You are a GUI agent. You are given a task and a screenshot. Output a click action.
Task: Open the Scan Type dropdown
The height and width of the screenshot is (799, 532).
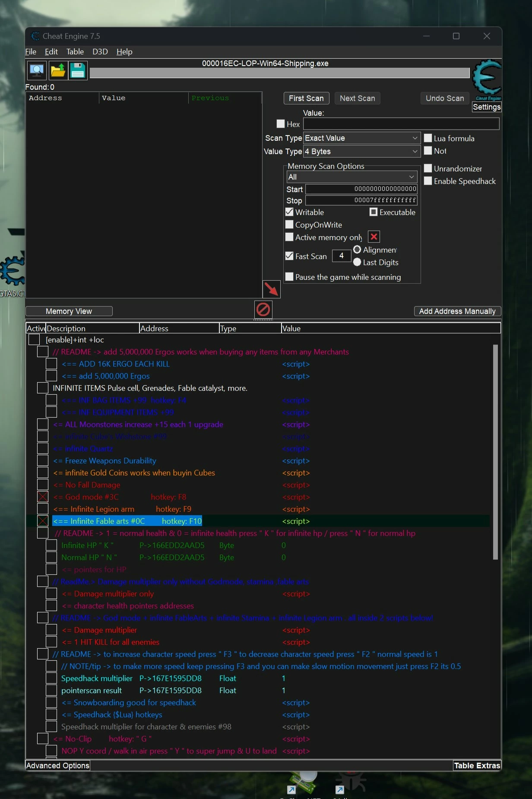click(x=362, y=138)
